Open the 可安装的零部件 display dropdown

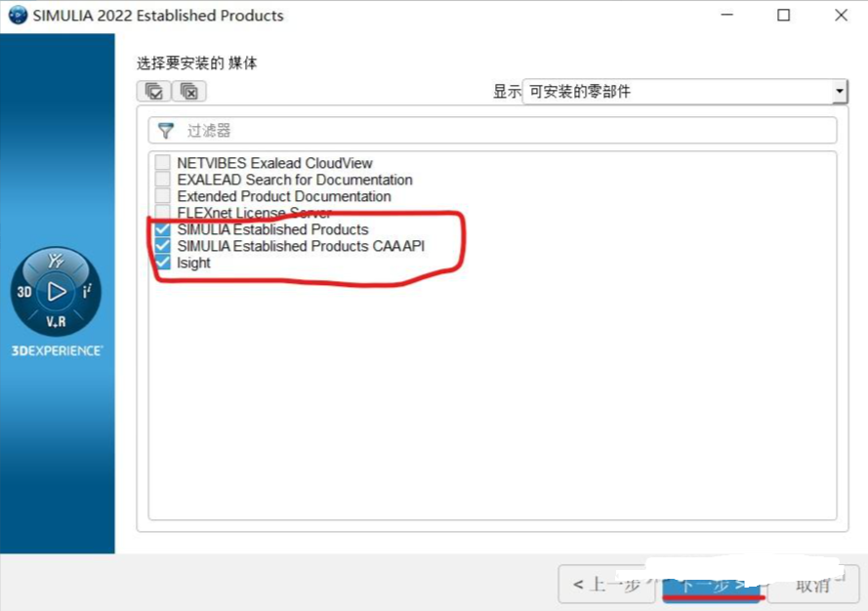684,91
